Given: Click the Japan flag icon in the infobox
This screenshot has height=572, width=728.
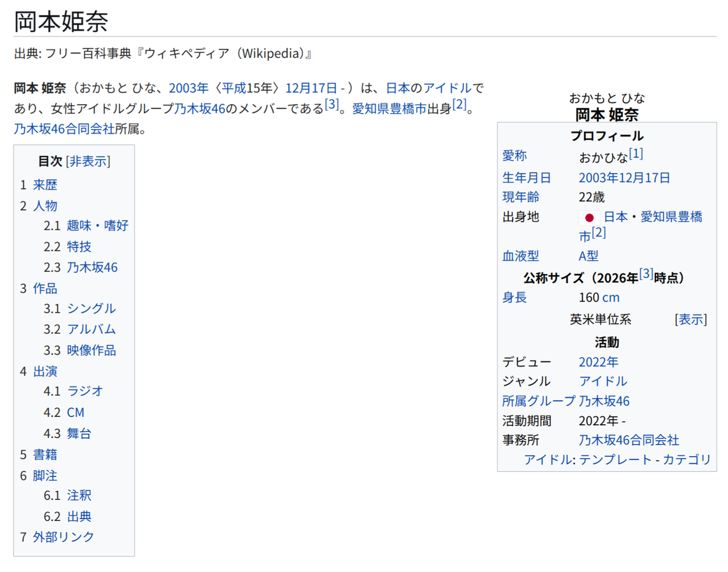Looking at the screenshot, I should (x=589, y=218).
